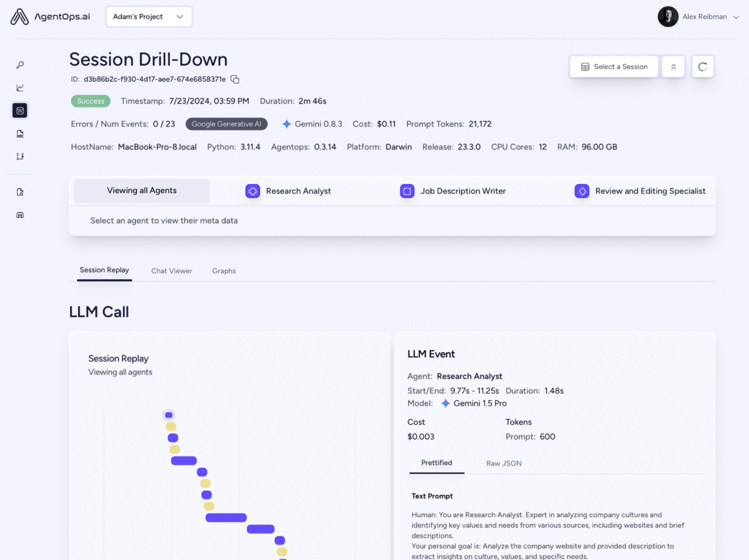Toggle the Success status badge filter

click(91, 101)
